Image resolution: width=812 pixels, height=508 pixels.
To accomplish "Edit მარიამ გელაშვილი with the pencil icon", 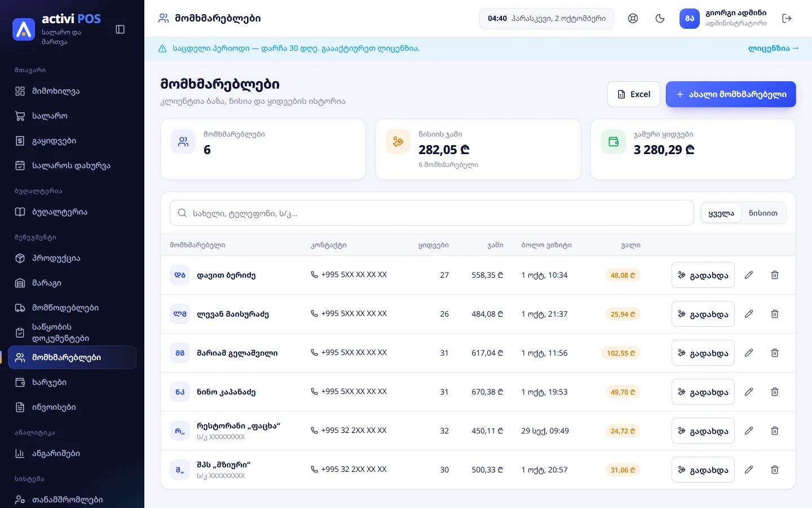I will click(749, 353).
